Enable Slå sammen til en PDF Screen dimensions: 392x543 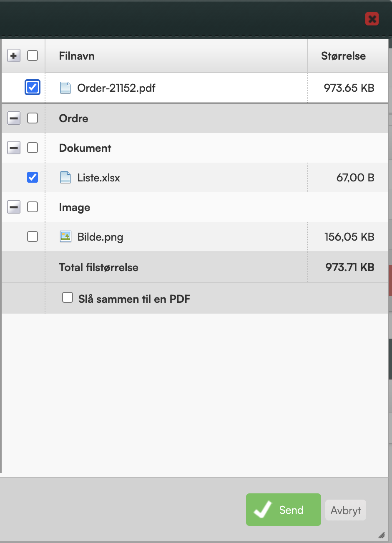(x=68, y=297)
